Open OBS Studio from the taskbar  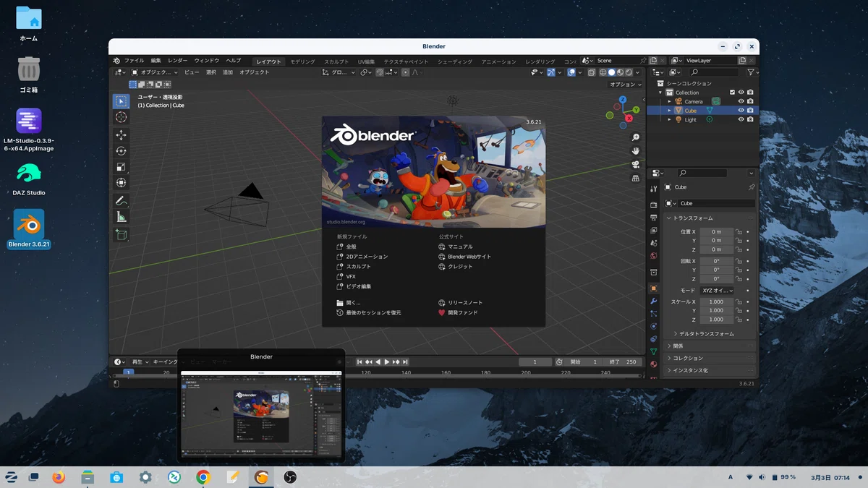pos(290,477)
